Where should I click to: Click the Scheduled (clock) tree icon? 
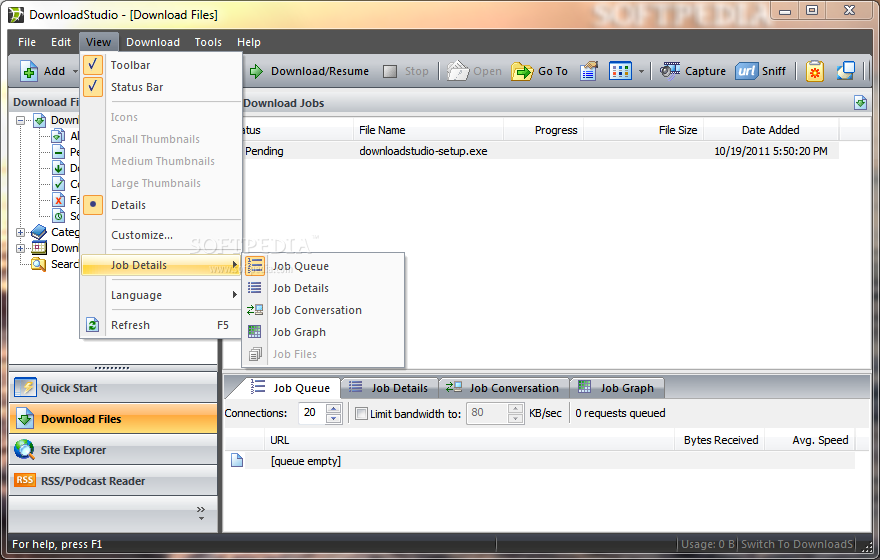coord(58,216)
